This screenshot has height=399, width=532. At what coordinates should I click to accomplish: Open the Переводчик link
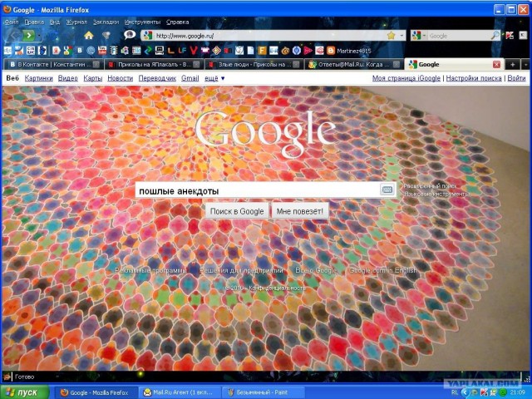[157, 78]
